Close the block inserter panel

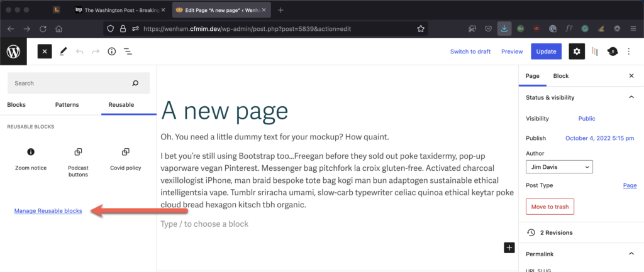point(45,52)
